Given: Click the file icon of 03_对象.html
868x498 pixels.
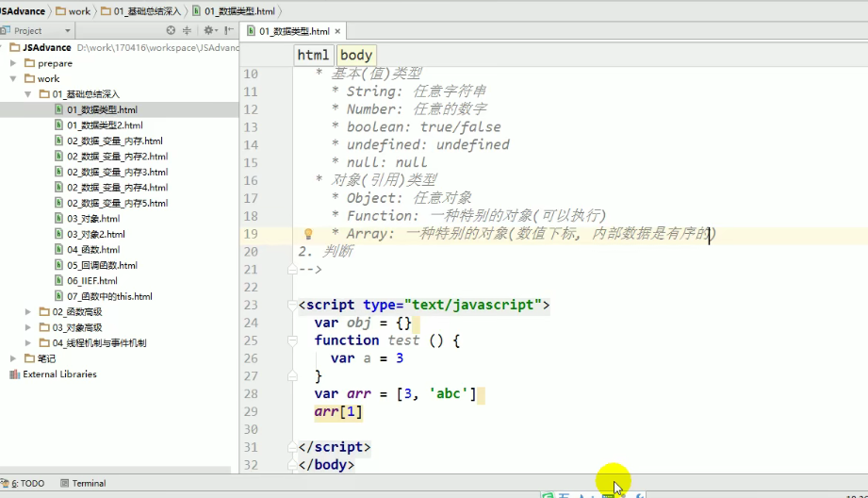Looking at the screenshot, I should 58,218.
